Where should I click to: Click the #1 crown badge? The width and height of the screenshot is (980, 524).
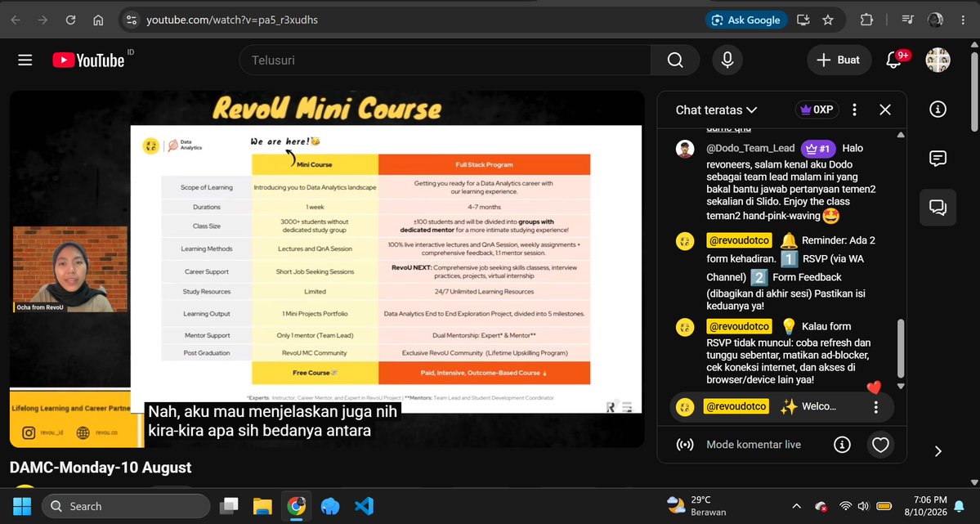(818, 148)
